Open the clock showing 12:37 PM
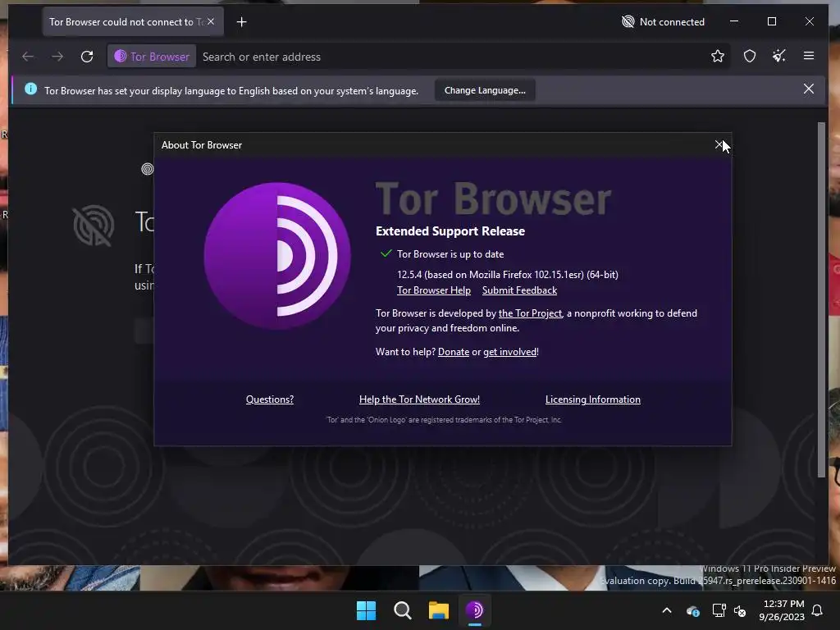 tap(782, 610)
